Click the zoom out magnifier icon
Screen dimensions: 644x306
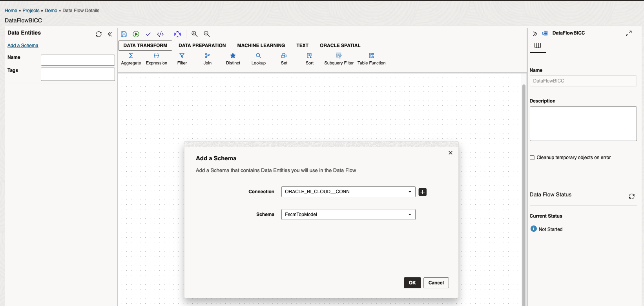click(x=207, y=34)
